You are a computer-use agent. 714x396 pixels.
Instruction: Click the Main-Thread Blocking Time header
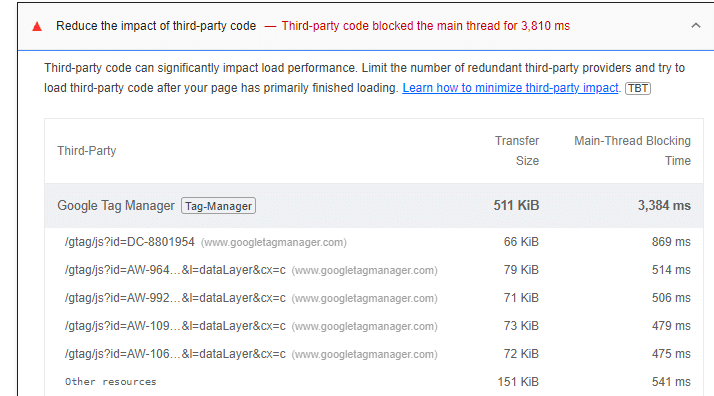632,151
